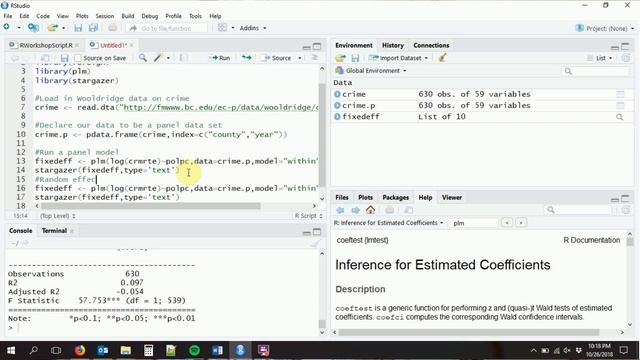Switch to History tab
640x360 pixels.
pos(393,45)
